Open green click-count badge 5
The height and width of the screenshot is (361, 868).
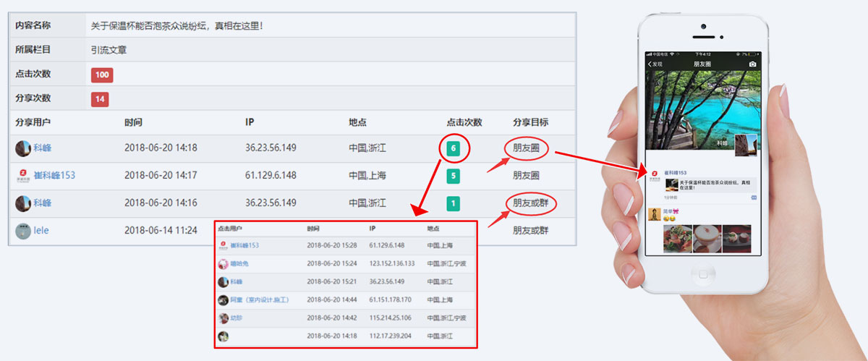(454, 176)
